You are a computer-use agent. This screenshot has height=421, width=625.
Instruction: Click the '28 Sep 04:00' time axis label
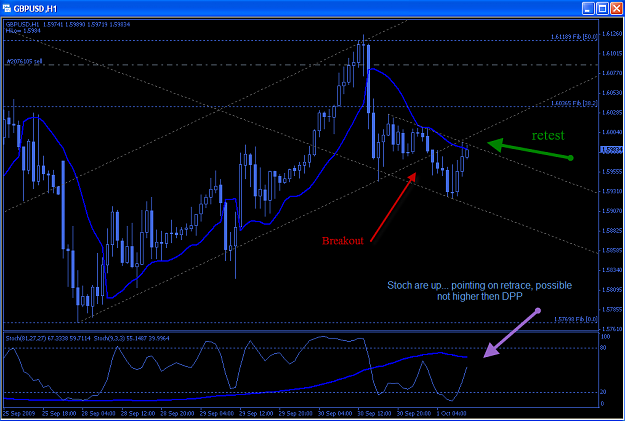(99, 413)
